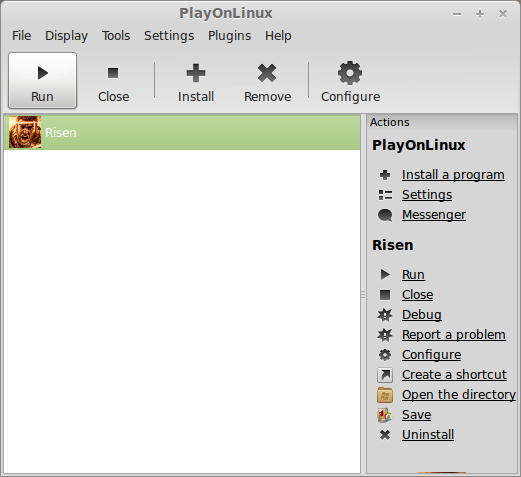Open the Messenger link
This screenshot has height=477, width=521.
pyautogui.click(x=434, y=215)
